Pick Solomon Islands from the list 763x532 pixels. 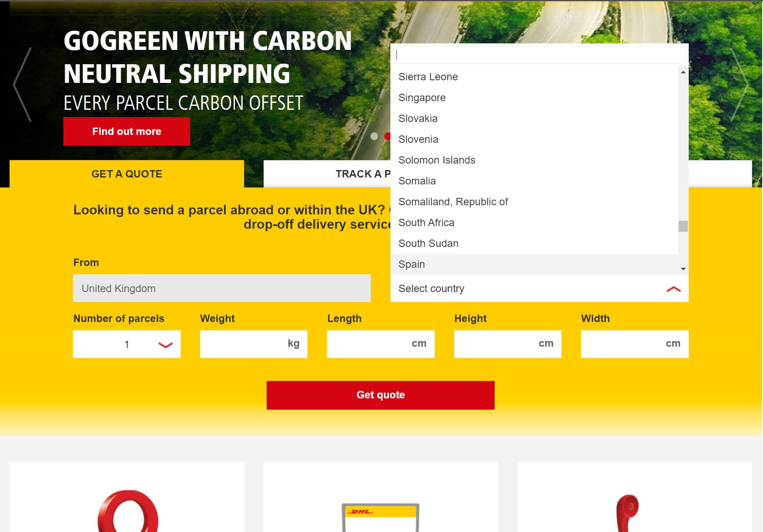click(534, 160)
